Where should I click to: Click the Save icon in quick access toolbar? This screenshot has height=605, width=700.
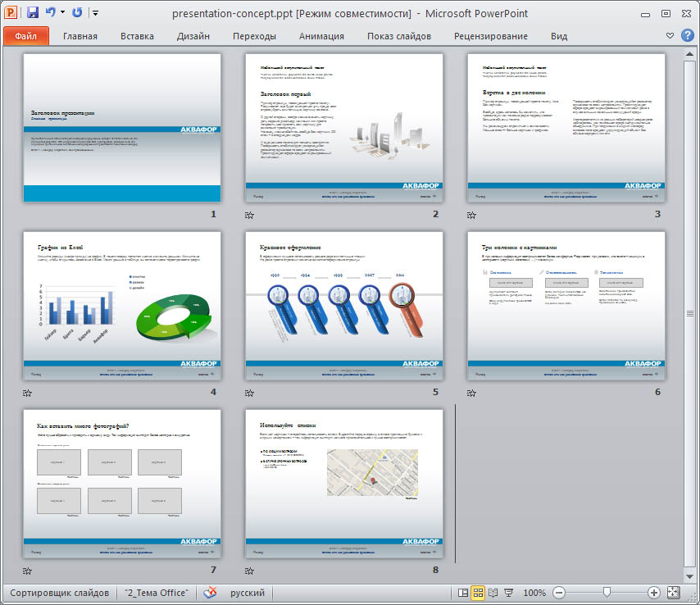(x=33, y=13)
